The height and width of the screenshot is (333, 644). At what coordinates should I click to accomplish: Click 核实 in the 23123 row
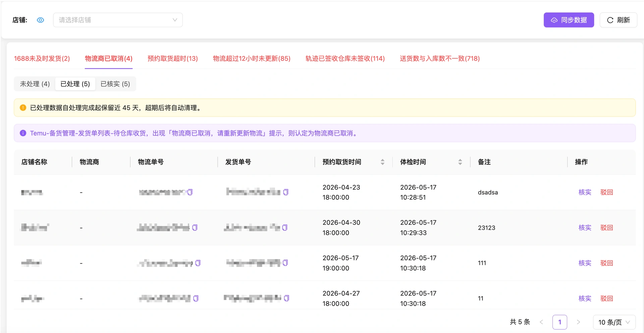(585, 228)
